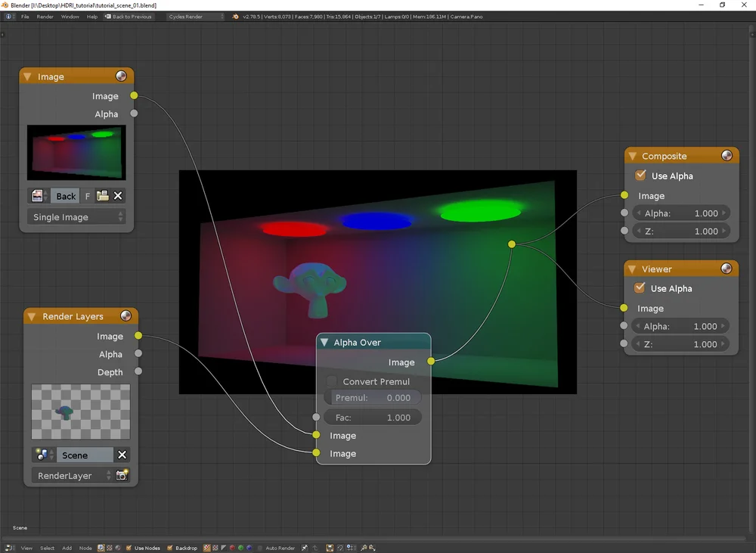Open the File menu
The image size is (756, 553).
[x=25, y=17]
